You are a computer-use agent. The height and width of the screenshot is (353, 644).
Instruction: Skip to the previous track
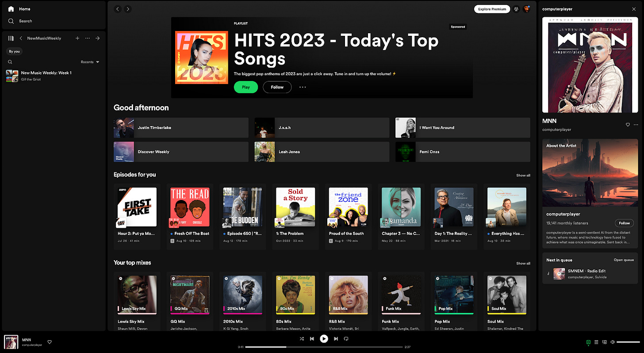(312, 339)
